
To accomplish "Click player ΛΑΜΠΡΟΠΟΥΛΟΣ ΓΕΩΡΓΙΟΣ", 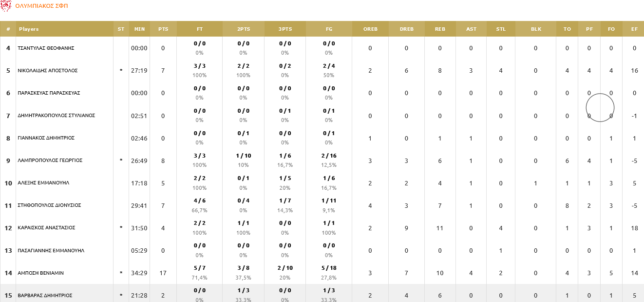I will pyautogui.click(x=50, y=161).
